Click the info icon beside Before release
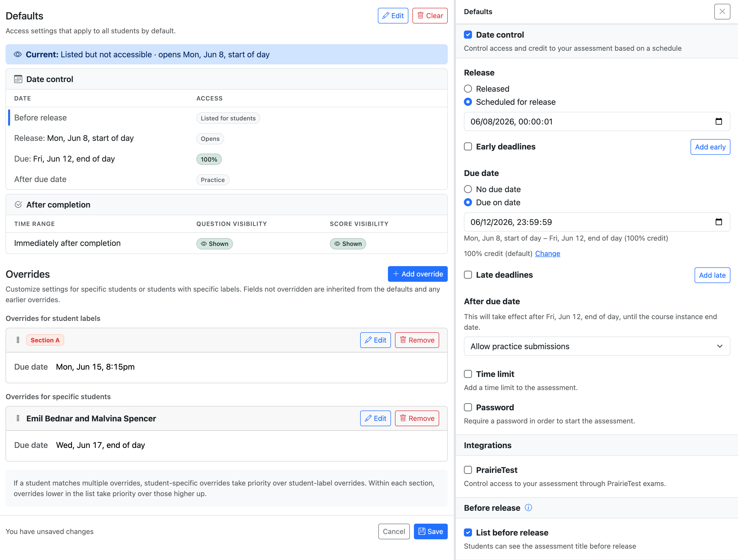 [529, 507]
